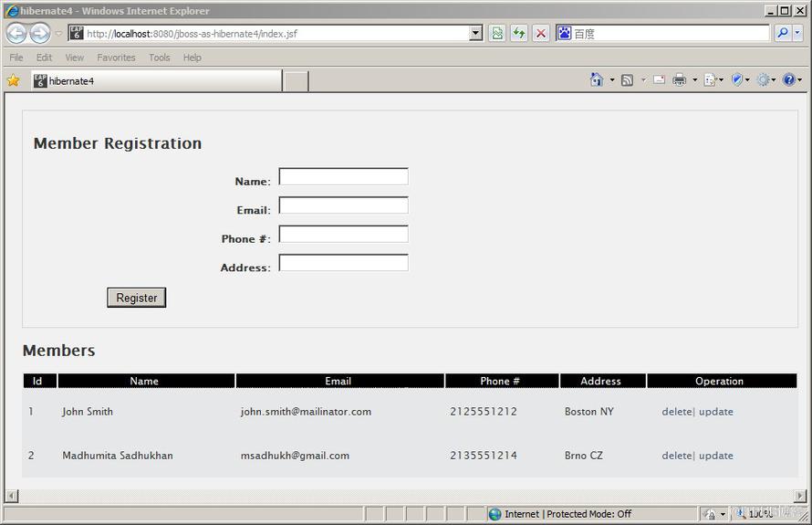This screenshot has height=525, width=812.
Task: Click the RSS feeds icon
Action: coord(627,79)
